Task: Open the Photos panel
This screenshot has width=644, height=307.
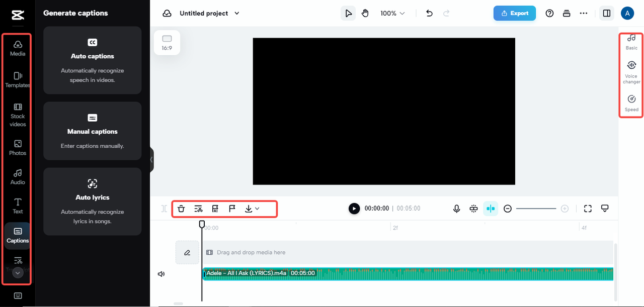Action: point(18,148)
